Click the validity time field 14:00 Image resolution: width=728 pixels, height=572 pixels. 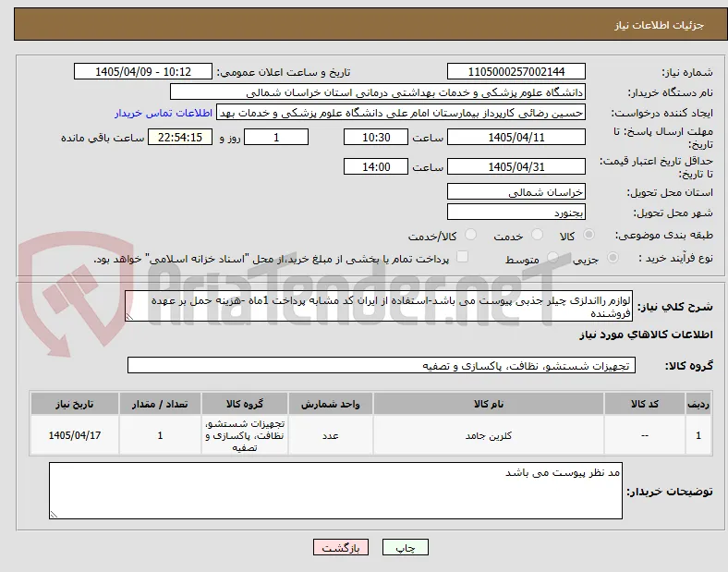point(376,166)
